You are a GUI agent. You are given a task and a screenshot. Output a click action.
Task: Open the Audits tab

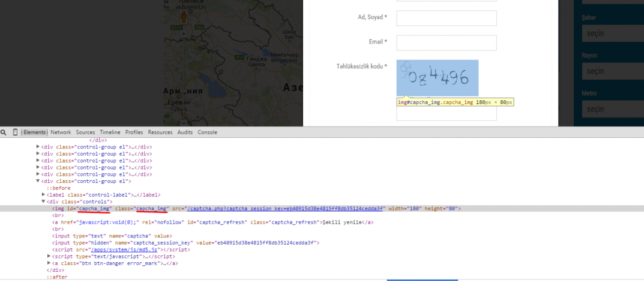pos(185,132)
